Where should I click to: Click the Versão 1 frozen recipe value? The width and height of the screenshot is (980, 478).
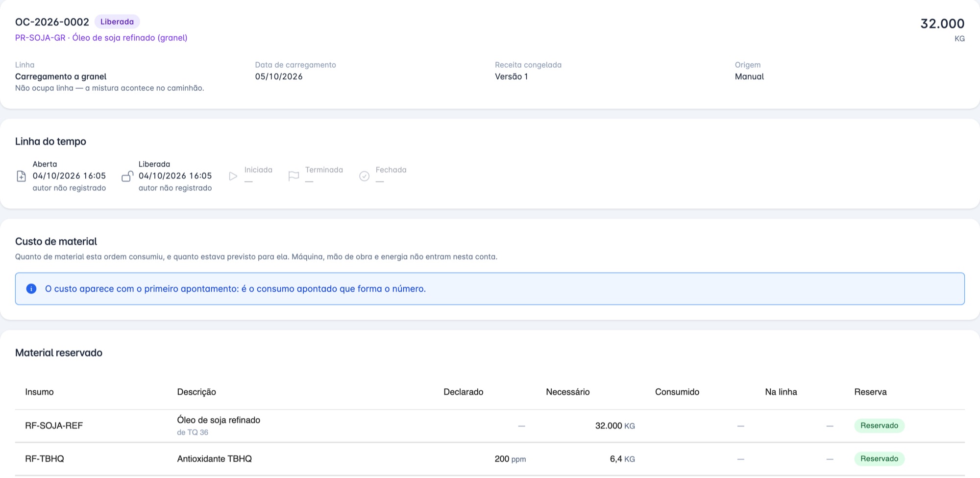(511, 76)
